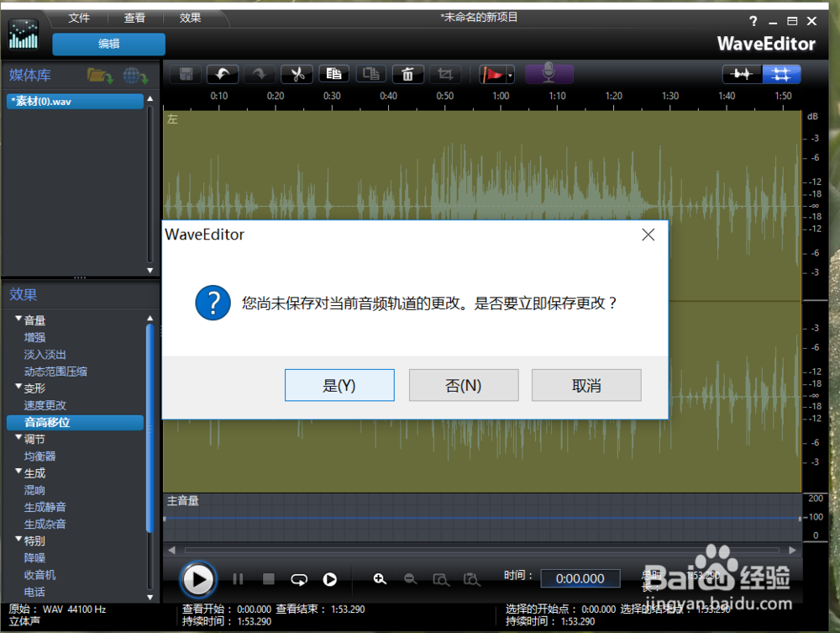Image resolution: width=840 pixels, height=633 pixels.
Task: Choose the 均衡器 effect
Action: (x=39, y=456)
